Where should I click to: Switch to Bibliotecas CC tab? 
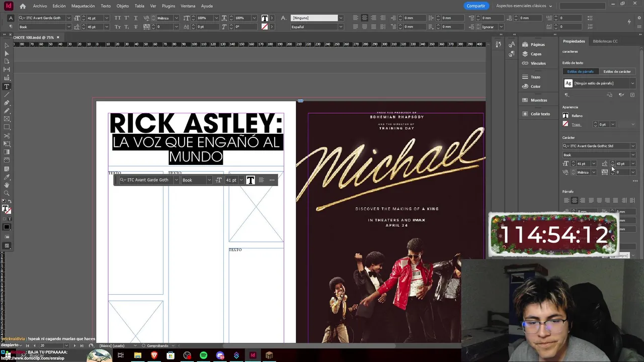(605, 41)
